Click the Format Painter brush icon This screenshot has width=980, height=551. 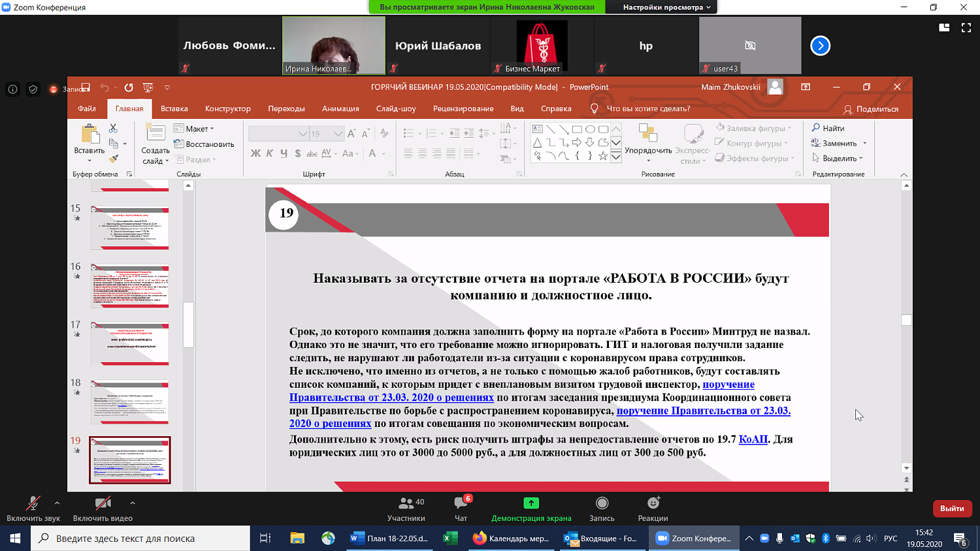coord(114,159)
